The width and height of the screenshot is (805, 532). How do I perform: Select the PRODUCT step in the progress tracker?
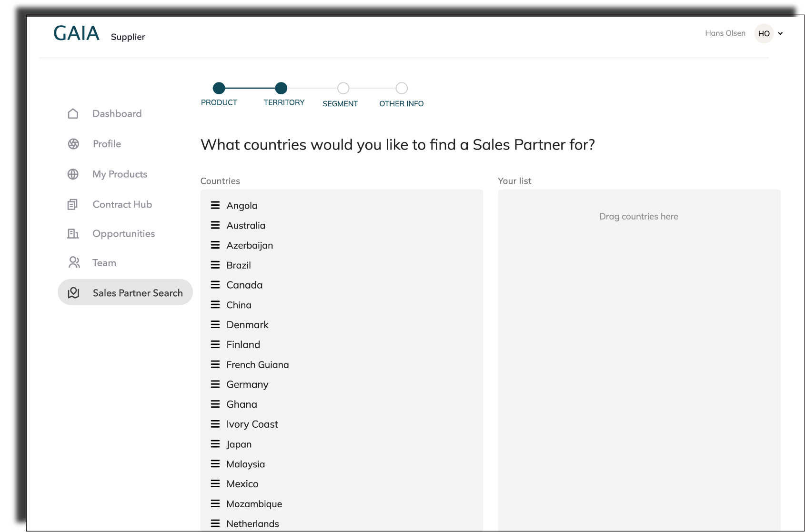click(219, 88)
